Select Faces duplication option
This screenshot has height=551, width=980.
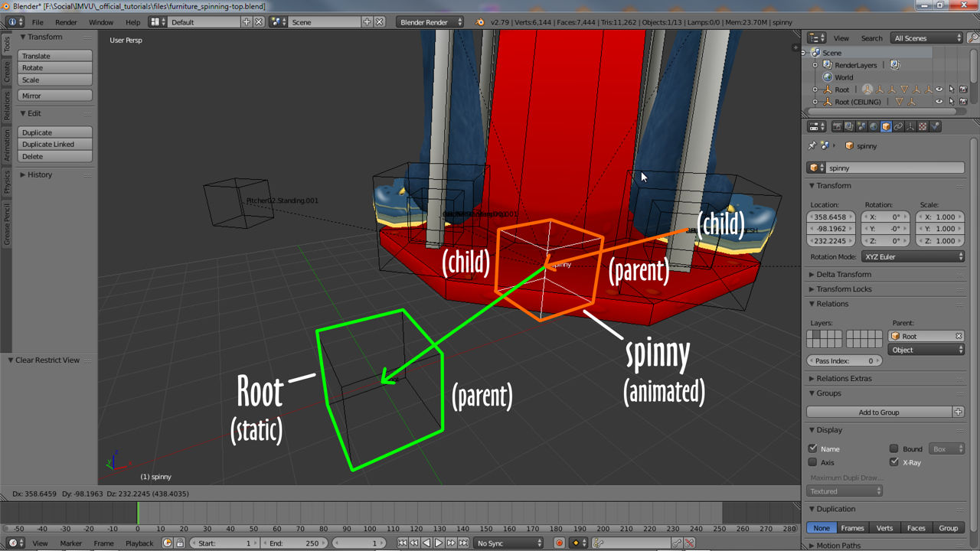[916, 528]
